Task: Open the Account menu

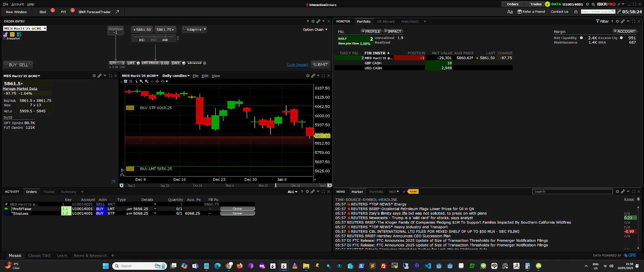Action: click(18, 4)
